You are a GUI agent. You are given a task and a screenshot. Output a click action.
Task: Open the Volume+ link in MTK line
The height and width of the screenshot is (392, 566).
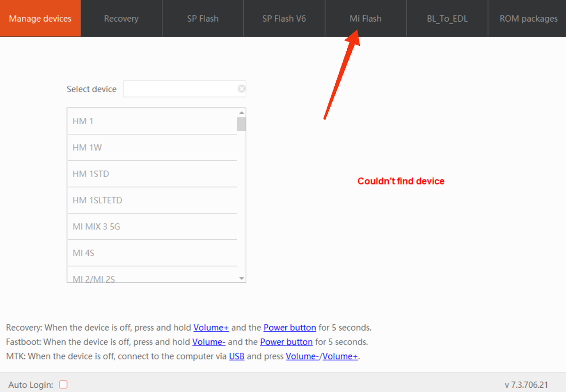[340, 356]
